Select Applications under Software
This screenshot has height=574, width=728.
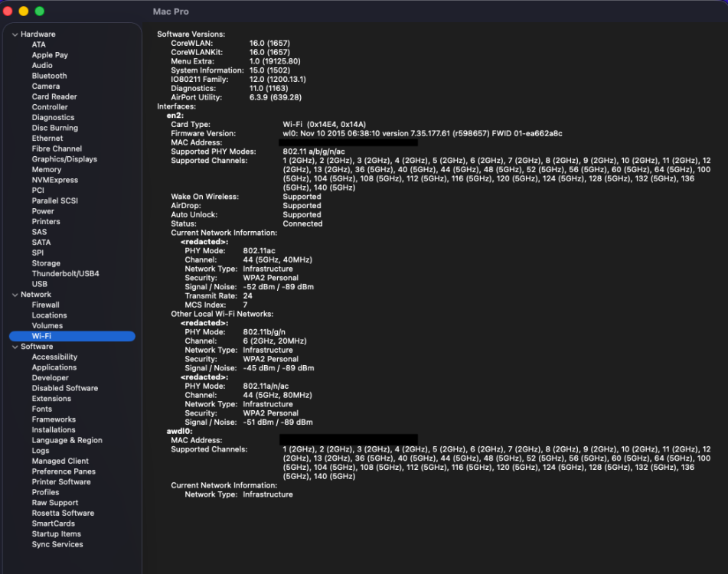(x=54, y=367)
